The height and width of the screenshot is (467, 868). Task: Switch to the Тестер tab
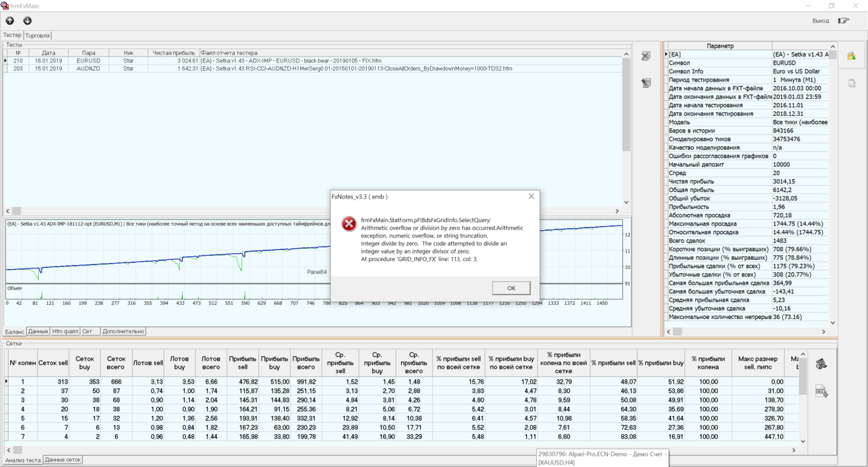[x=12, y=35]
